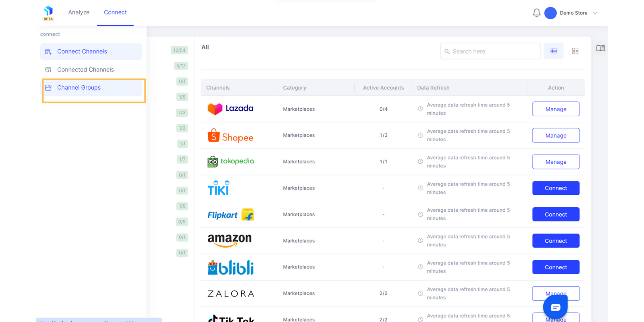The image size is (644, 322).
Task: Click Shopee's 1/3 active accounts value
Action: tap(384, 135)
